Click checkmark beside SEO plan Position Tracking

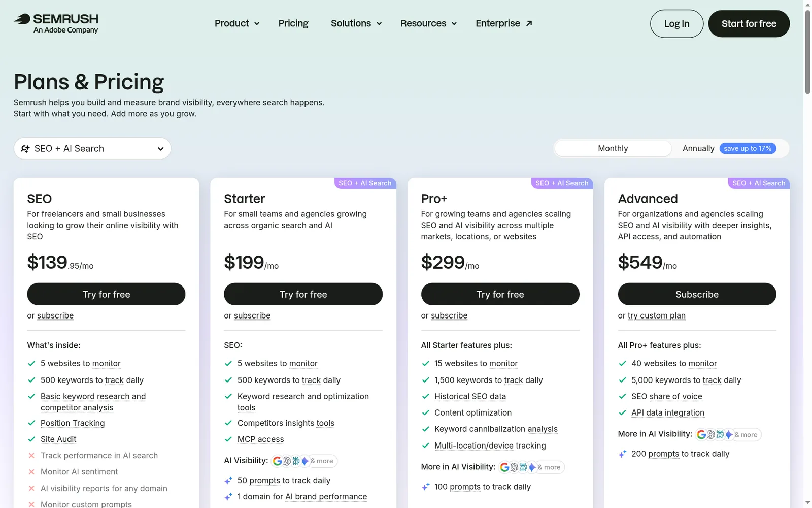(x=31, y=423)
